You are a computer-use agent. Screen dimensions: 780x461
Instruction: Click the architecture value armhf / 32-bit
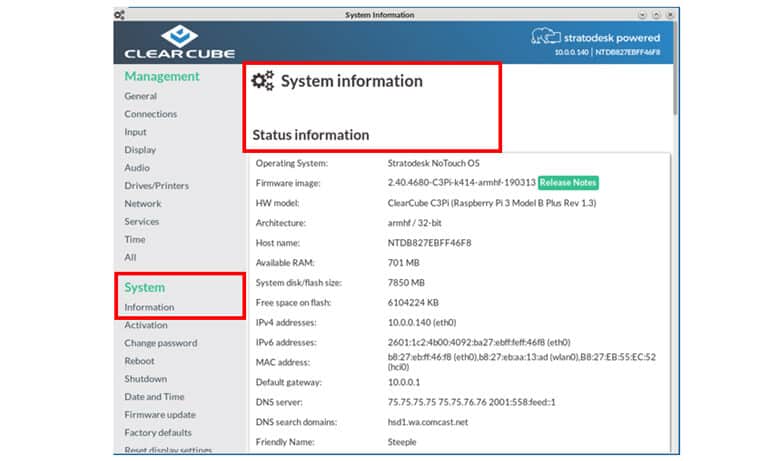414,223
